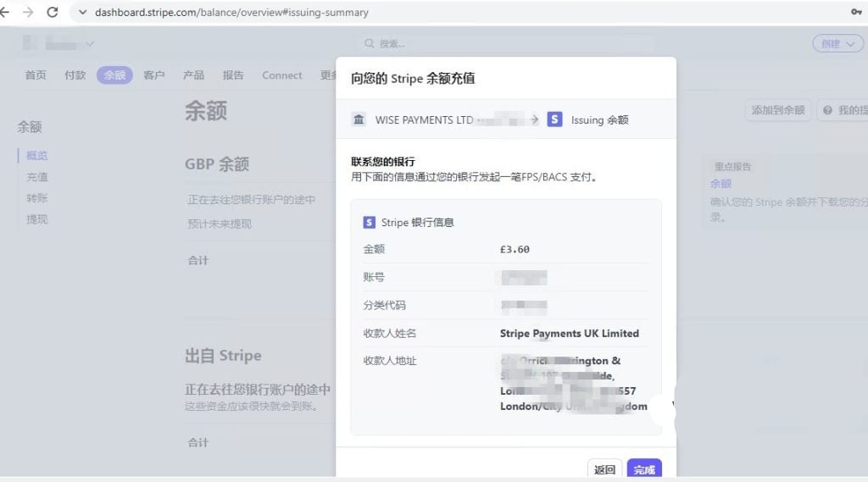Screen dimensions: 868x482
Task: Click the search box magnifier field
Action: (507, 44)
